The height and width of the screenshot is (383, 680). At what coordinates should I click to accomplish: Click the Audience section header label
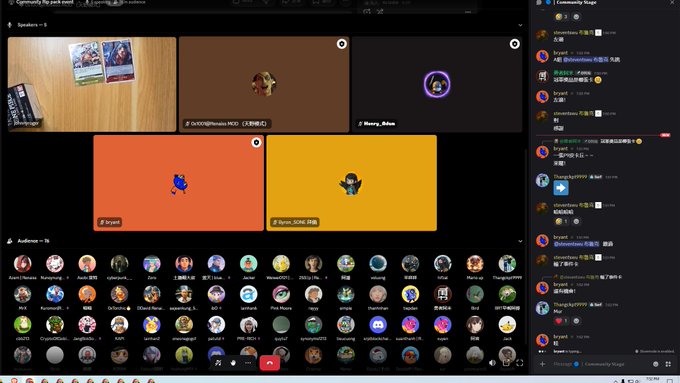click(x=33, y=241)
